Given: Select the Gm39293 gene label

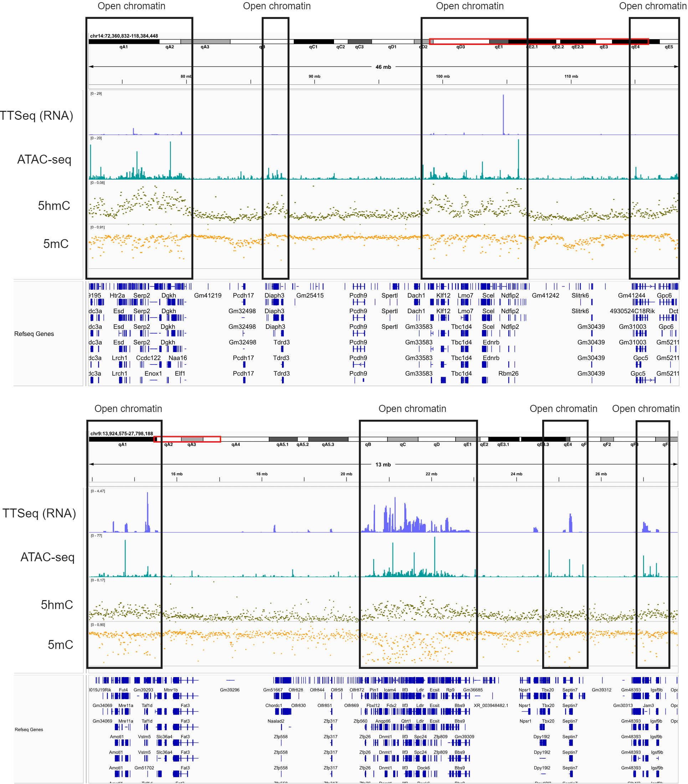Looking at the screenshot, I should click(143, 690).
